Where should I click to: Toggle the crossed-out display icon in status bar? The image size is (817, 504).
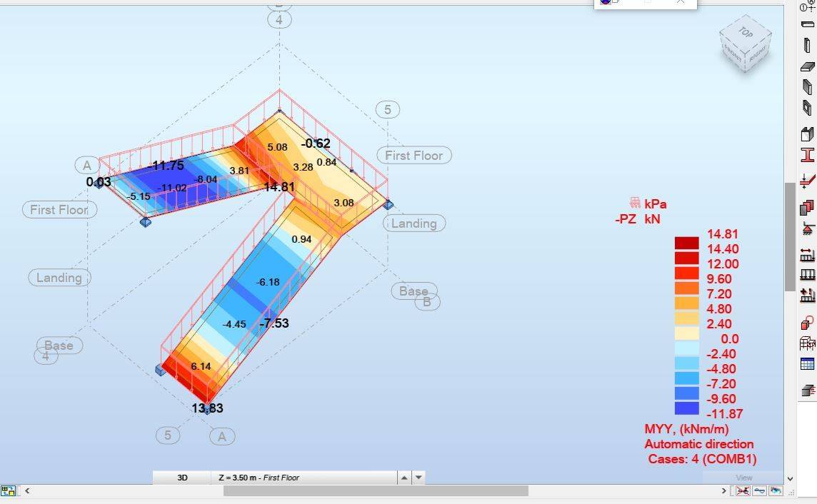743,491
